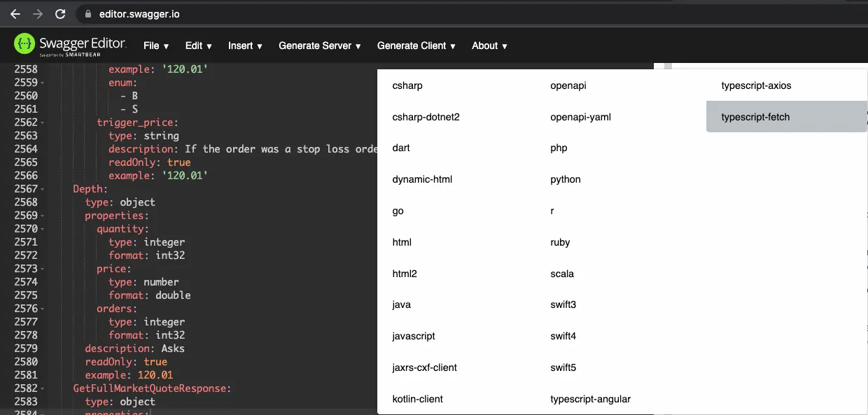
Task: Click the Swagger Editor logo
Action: (70, 45)
